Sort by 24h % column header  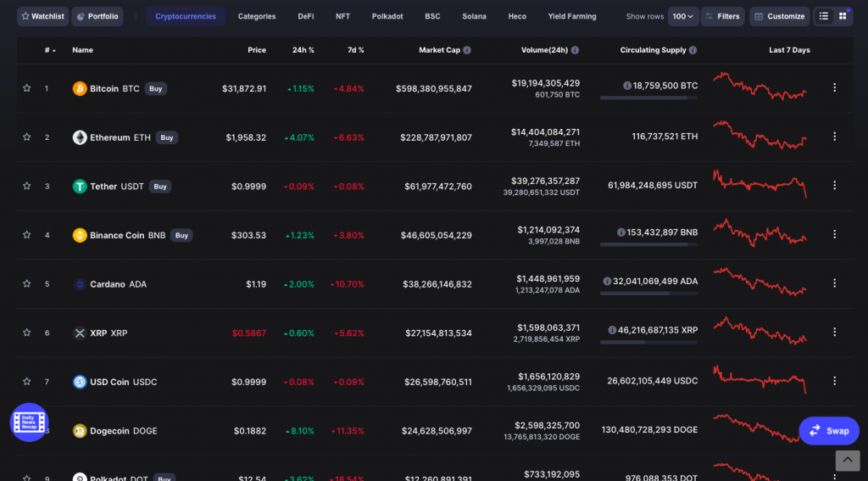tap(303, 50)
